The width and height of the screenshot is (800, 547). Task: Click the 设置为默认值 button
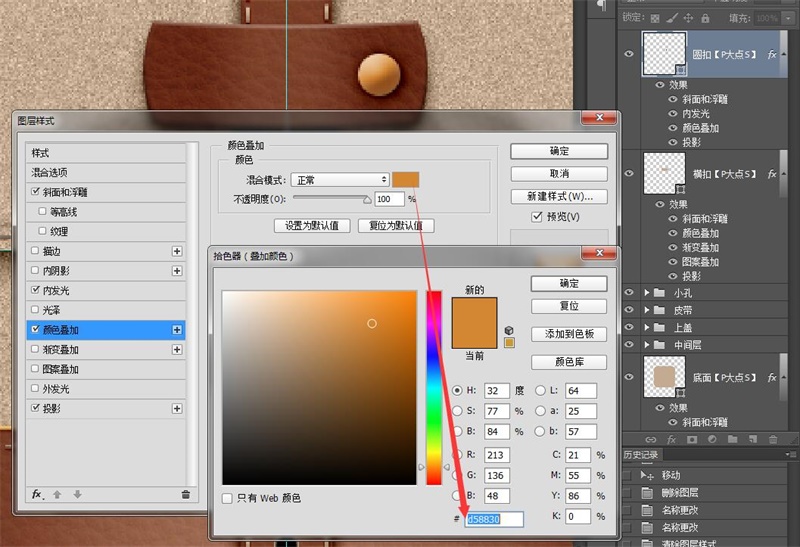tap(312, 226)
